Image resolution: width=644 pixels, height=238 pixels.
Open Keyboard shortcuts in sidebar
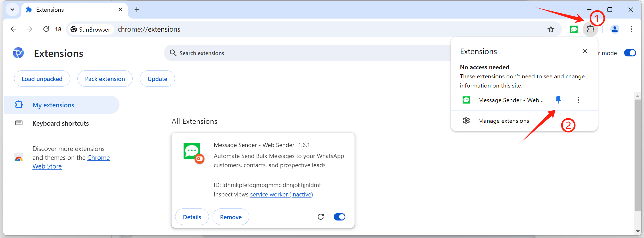pyautogui.click(x=60, y=123)
